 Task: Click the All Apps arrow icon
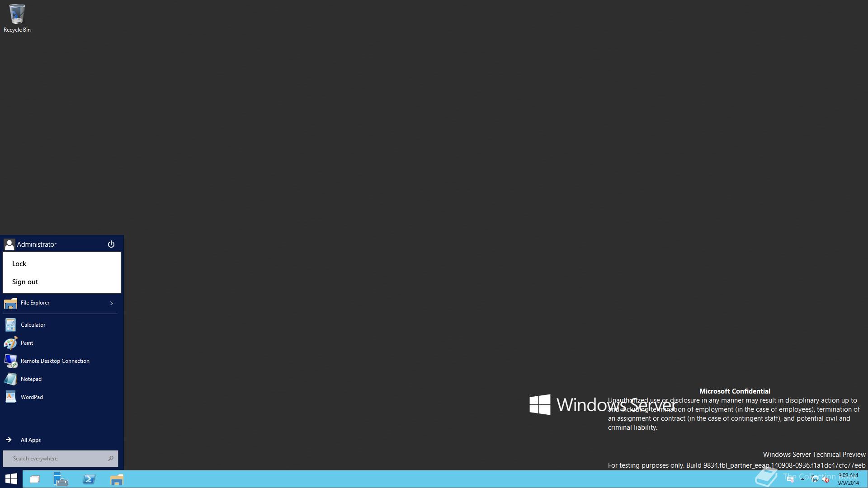coord(9,440)
